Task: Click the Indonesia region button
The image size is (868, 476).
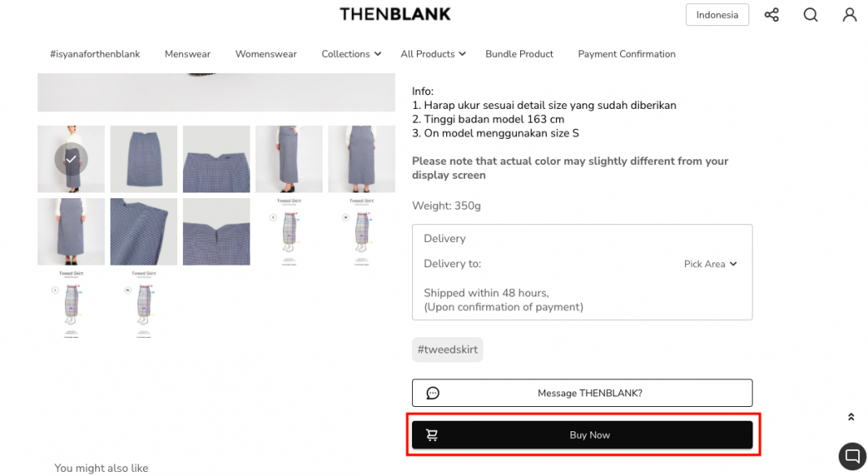Action: tap(717, 15)
